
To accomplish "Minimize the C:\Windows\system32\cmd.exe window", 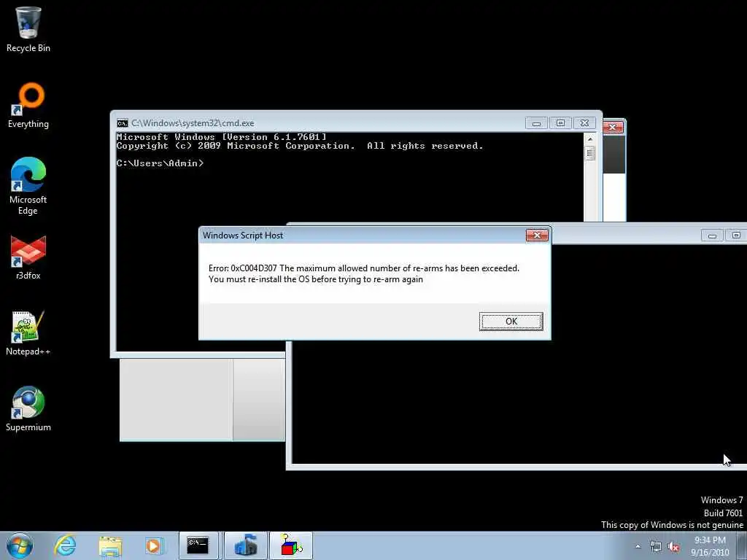I will coord(536,123).
